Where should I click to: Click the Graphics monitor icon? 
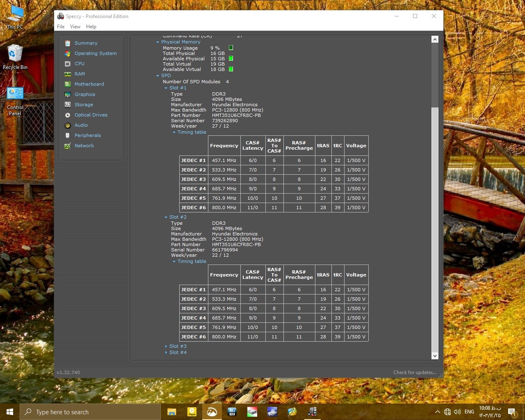click(x=68, y=94)
